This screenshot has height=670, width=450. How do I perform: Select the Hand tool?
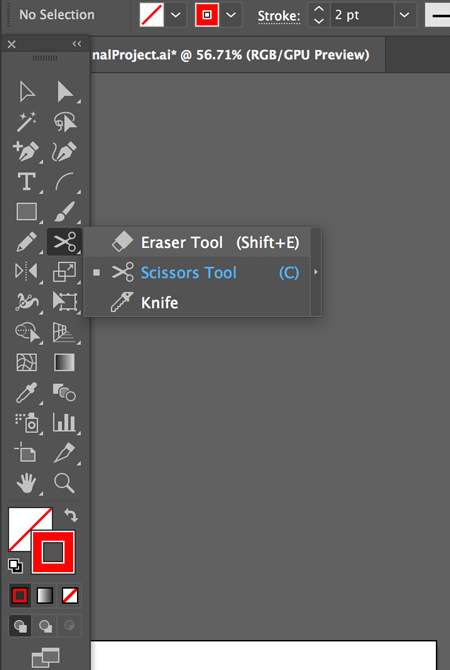(x=26, y=482)
